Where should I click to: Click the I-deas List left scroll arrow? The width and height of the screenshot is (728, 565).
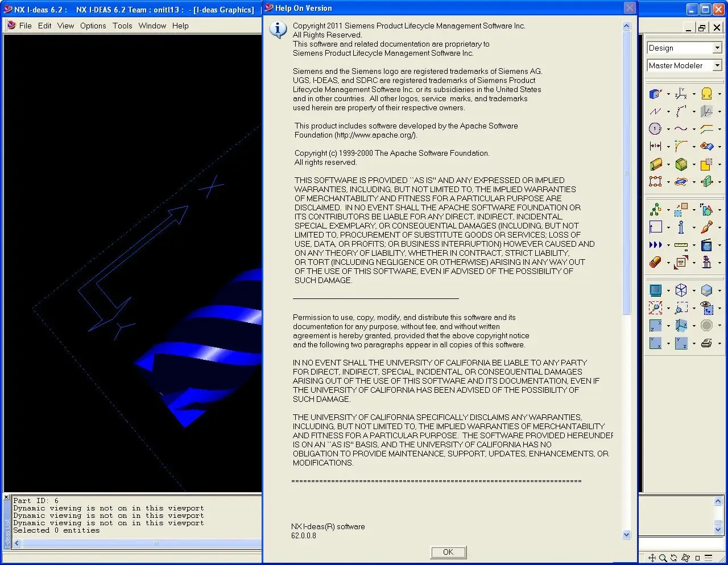[17, 543]
